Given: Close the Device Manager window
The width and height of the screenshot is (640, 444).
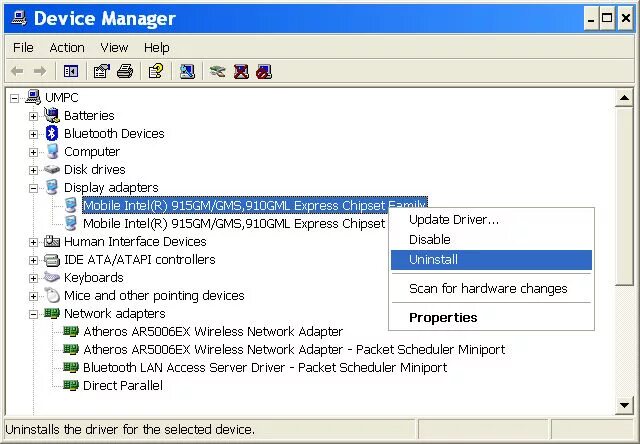Looking at the screenshot, I should tap(625, 19).
